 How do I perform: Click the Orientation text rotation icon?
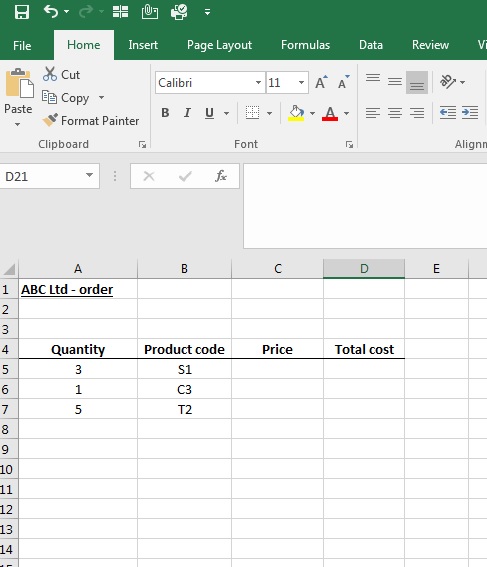448,82
